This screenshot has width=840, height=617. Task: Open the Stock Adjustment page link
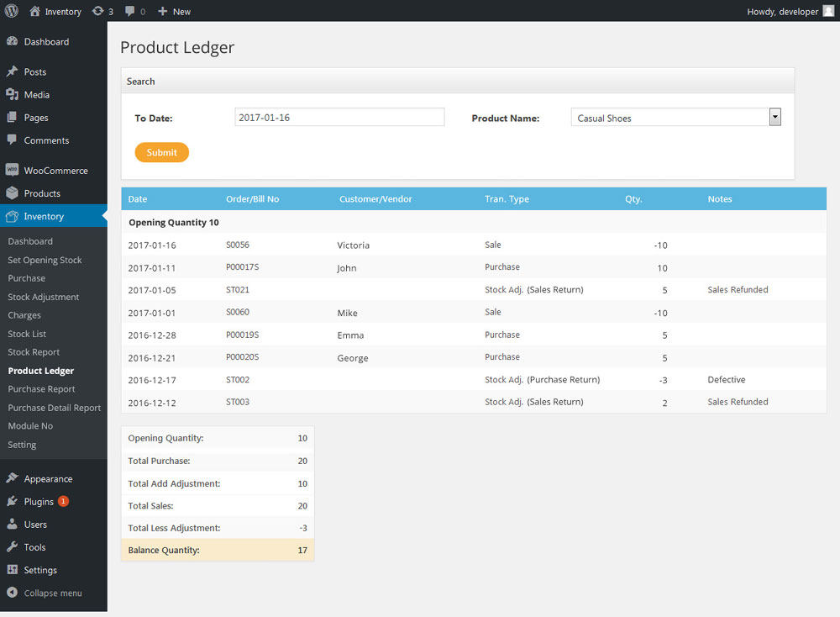(44, 297)
